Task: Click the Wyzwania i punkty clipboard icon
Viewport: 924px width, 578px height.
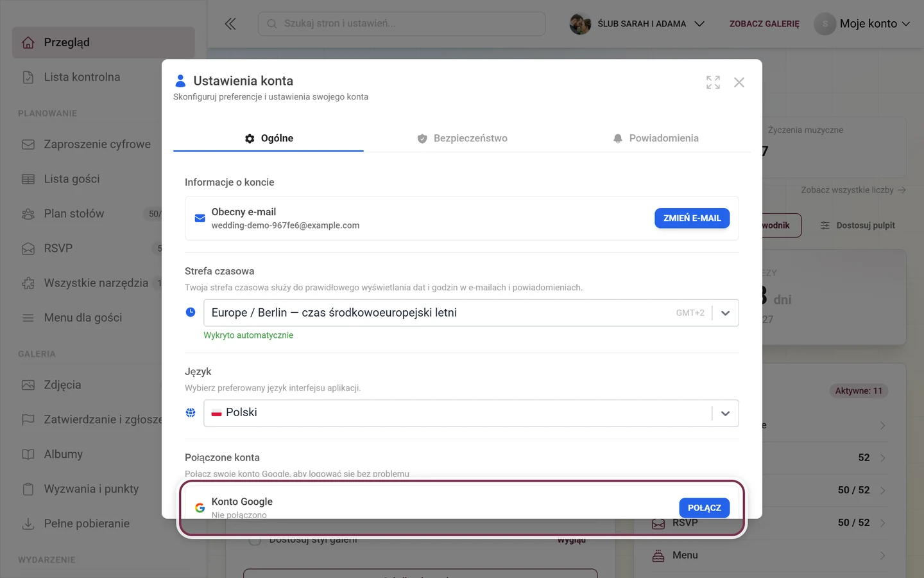Action: 28,489
